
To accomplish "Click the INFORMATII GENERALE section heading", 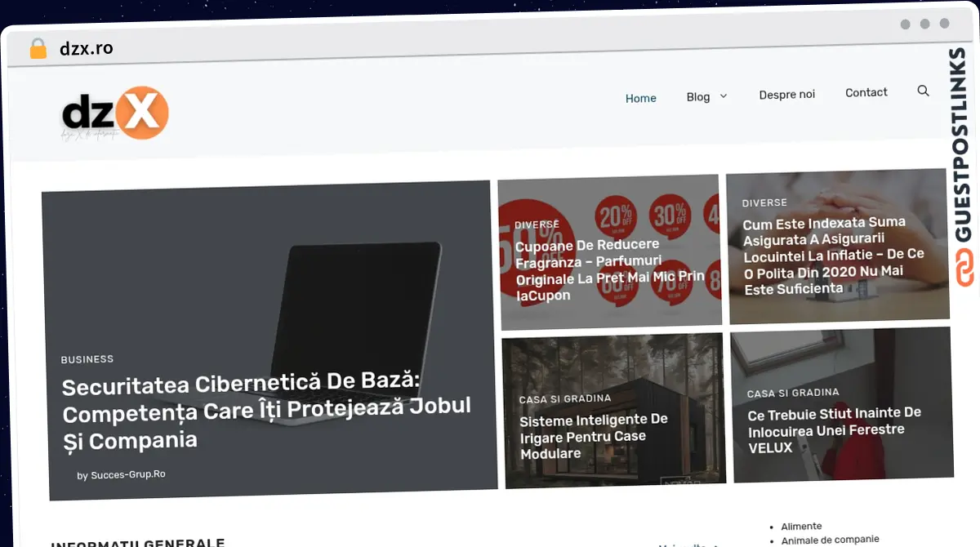I will point(137,542).
